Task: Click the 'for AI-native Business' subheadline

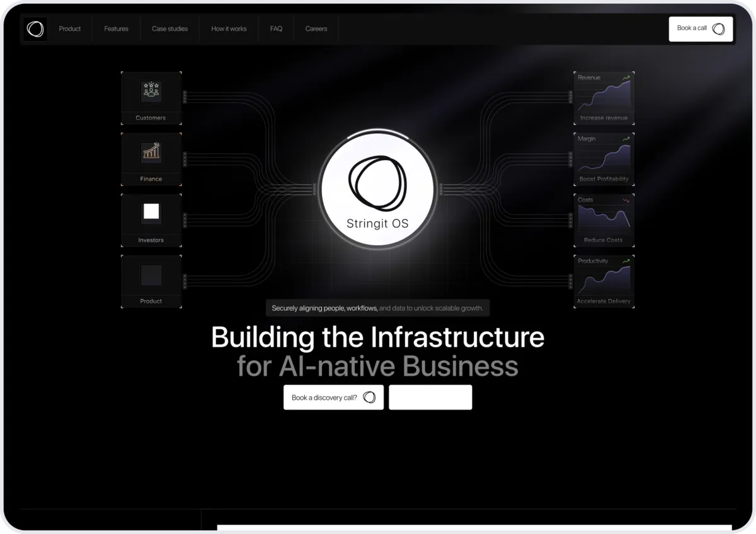Action: (377, 366)
